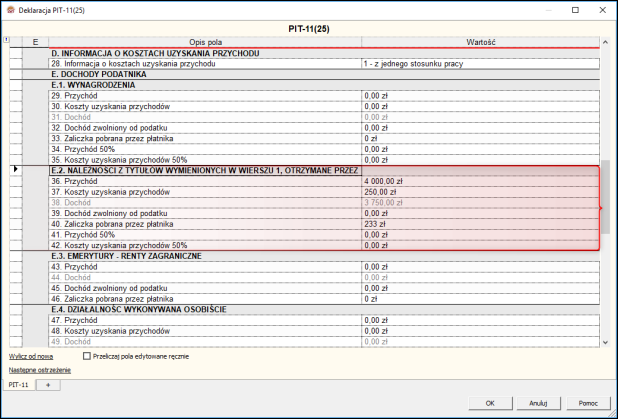Click row '41. Przychód 50%'
The height and width of the screenshot is (419, 618).
pos(205,235)
